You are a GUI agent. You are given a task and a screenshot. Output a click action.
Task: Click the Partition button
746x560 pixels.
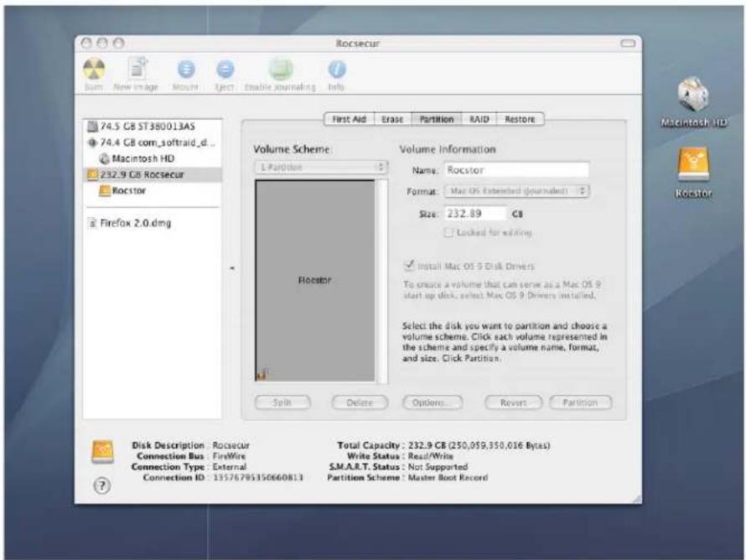pos(580,402)
